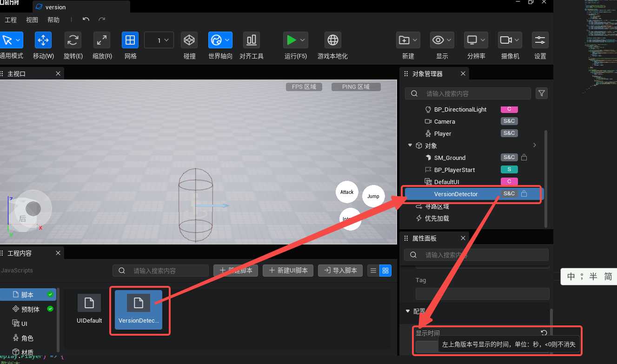Select SM_Ground in object tree
This screenshot has width=617, height=364.
[x=450, y=158]
